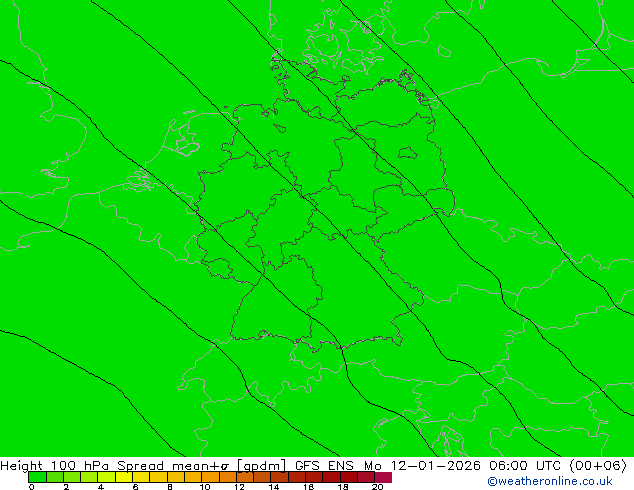The width and height of the screenshot is (634, 490).
Task: Click the legend tick label '20'
Action: click(x=377, y=487)
